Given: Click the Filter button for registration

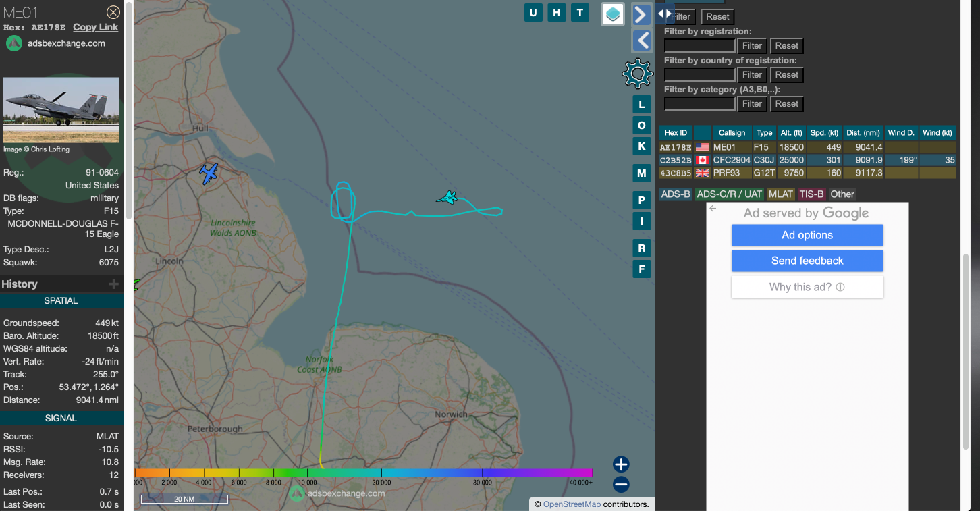Looking at the screenshot, I should click(752, 46).
